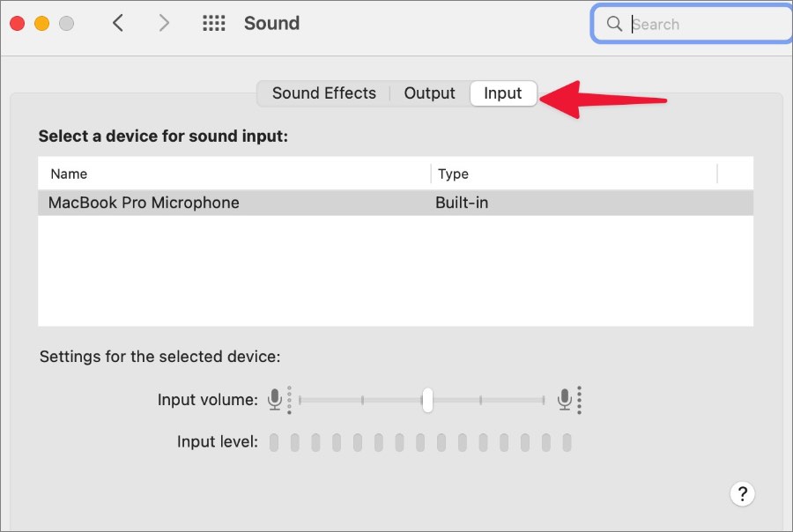The width and height of the screenshot is (793, 532).
Task: Click the low-volume microphone icon
Action: 276,400
